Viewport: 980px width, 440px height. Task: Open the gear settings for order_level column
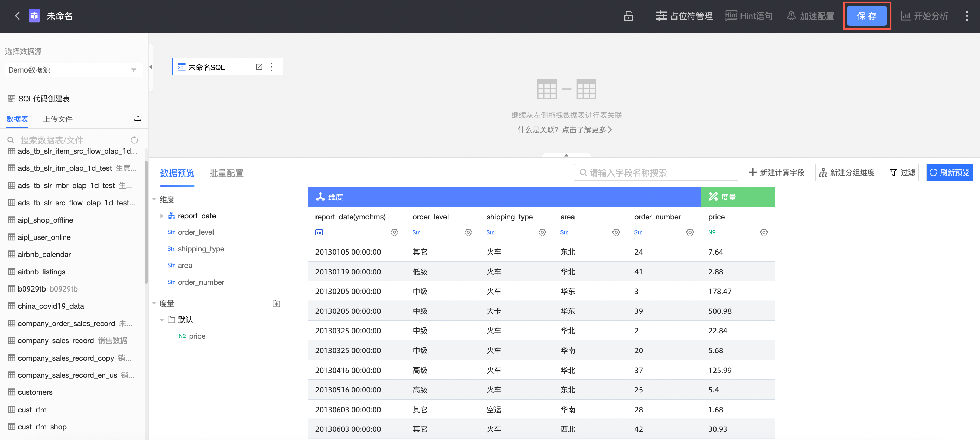468,232
